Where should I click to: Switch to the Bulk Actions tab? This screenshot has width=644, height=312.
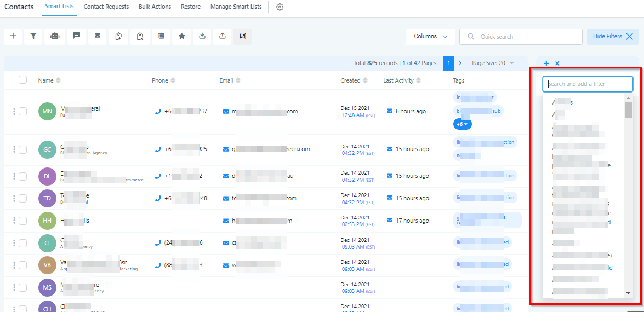(155, 7)
